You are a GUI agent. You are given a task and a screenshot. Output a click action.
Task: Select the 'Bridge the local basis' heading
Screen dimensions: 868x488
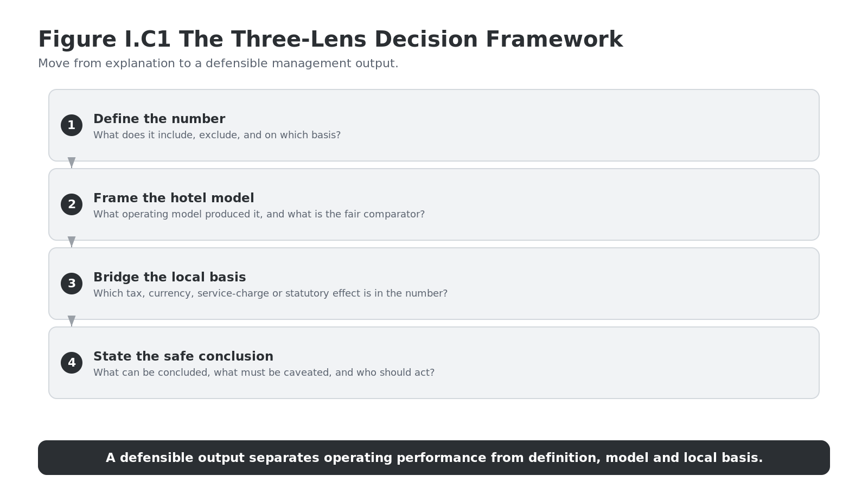(x=169, y=277)
